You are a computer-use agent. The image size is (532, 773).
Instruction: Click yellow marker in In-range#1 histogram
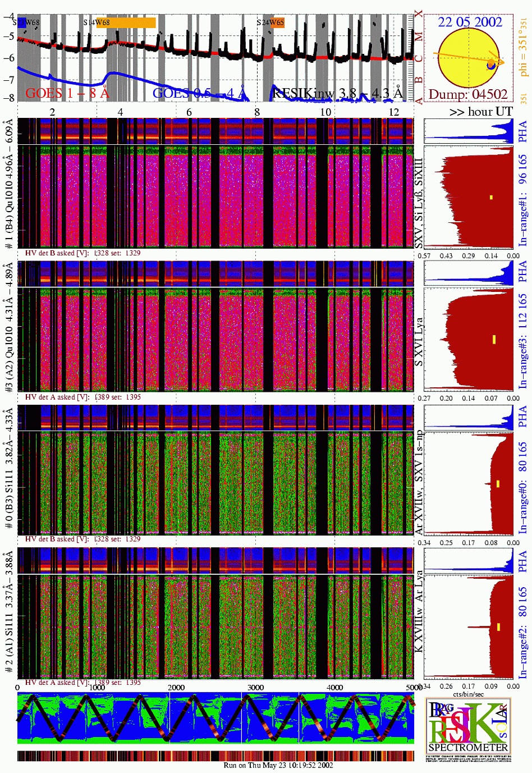click(491, 197)
